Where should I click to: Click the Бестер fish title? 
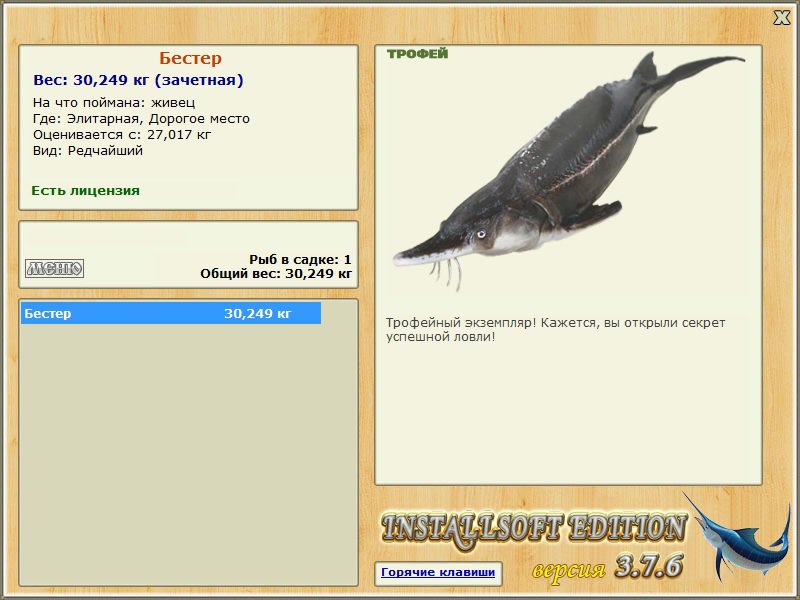click(190, 58)
